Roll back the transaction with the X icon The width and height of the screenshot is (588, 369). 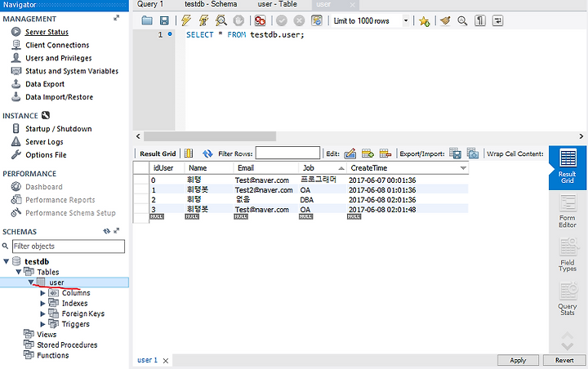[x=299, y=20]
